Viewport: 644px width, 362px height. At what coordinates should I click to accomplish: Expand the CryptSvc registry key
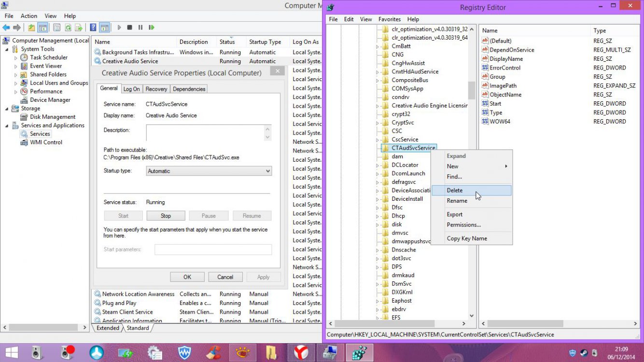click(377, 123)
